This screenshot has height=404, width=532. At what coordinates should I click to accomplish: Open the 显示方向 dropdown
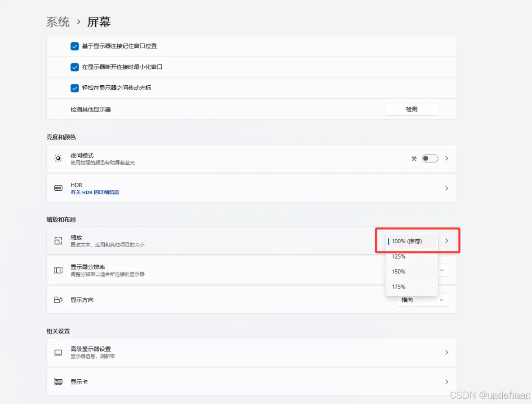click(422, 299)
